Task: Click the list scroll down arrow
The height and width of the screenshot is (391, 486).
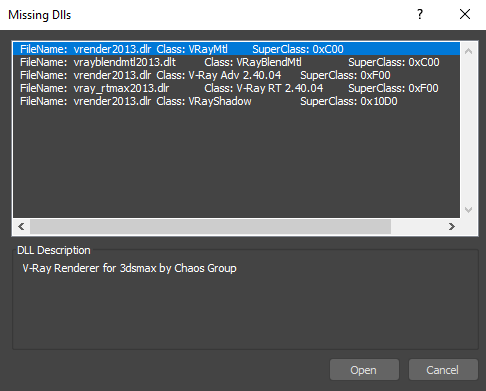Action: coord(468,210)
